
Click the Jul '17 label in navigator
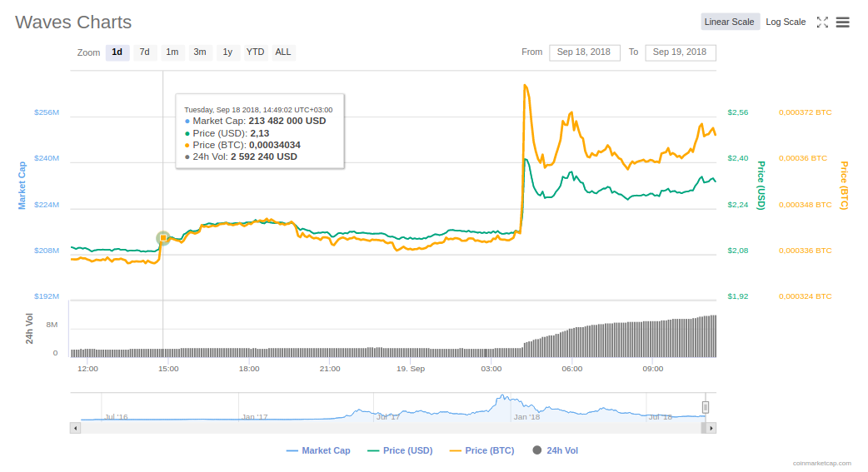click(388, 417)
